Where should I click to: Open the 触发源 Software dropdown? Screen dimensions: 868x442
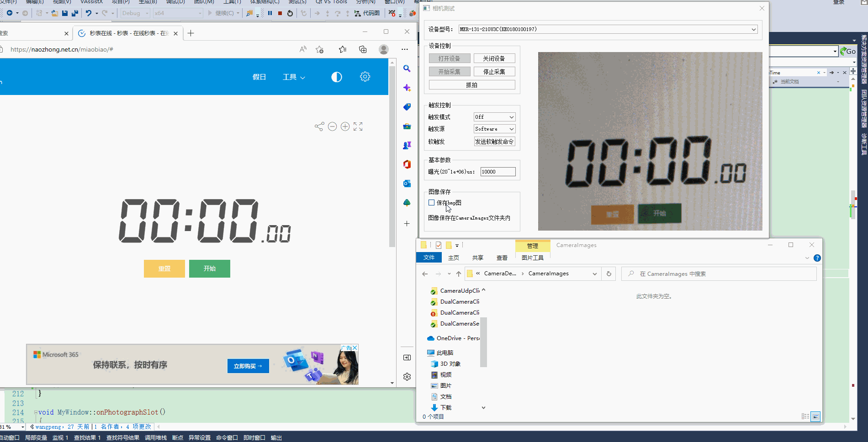[495, 129]
